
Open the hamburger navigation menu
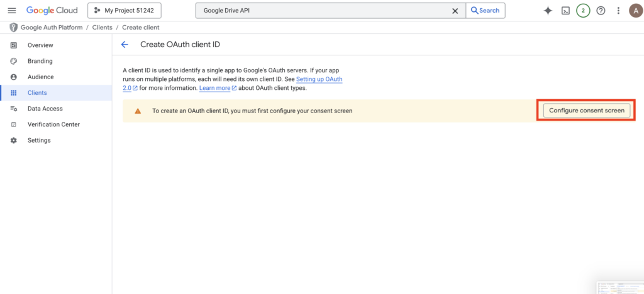pyautogui.click(x=12, y=11)
